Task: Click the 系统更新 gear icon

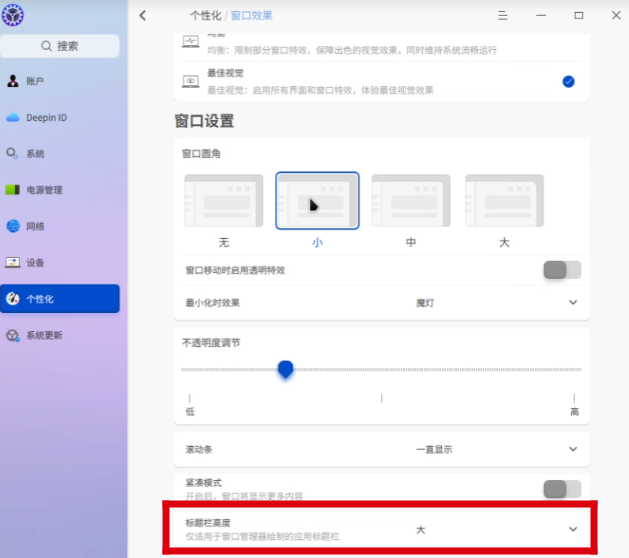Action: tap(12, 335)
